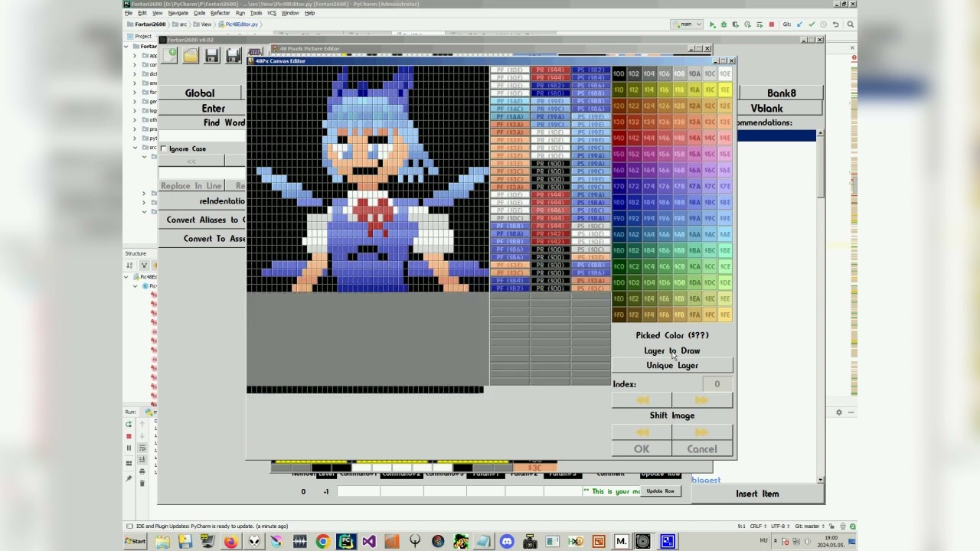The width and height of the screenshot is (980, 551).
Task: Click the Unique Layer button
Action: tap(672, 366)
